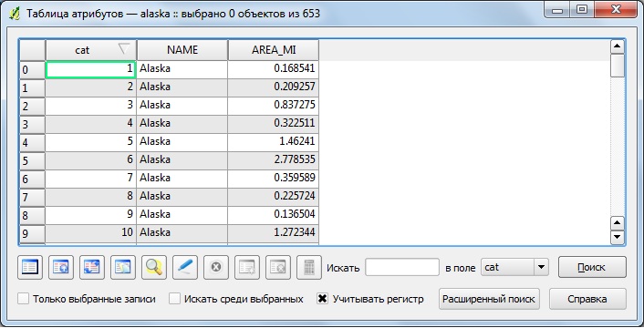The width and height of the screenshot is (644, 328).
Task: Click the lower scrollbar up arrow button
Action: [x=618, y=223]
